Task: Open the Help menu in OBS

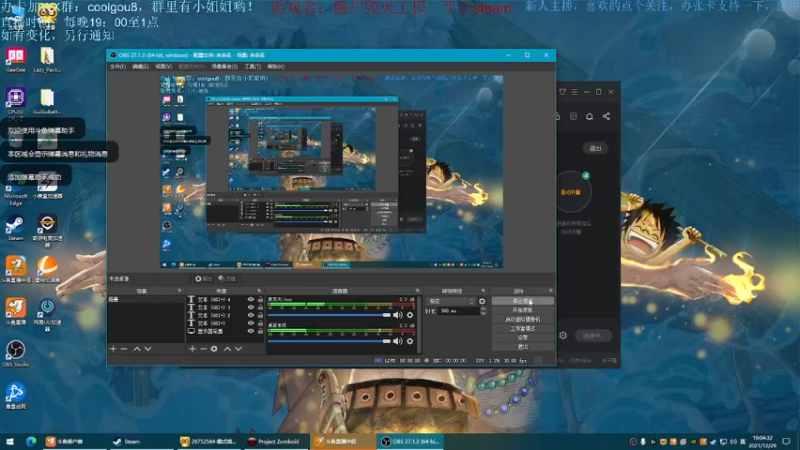Action: pos(276,66)
